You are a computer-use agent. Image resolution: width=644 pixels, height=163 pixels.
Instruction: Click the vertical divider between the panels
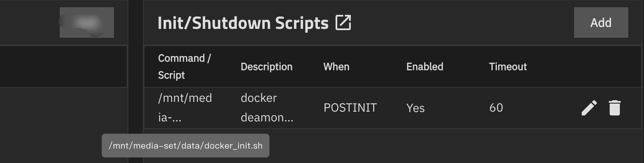[136, 81]
